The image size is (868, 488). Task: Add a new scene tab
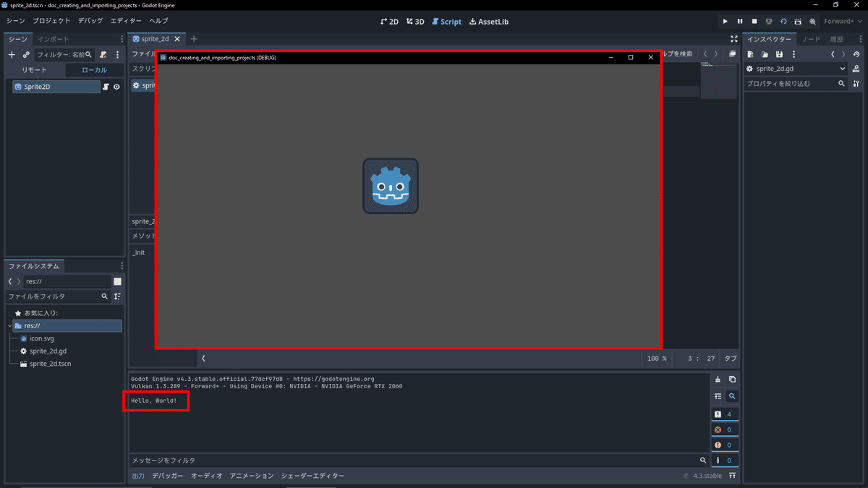tap(194, 39)
